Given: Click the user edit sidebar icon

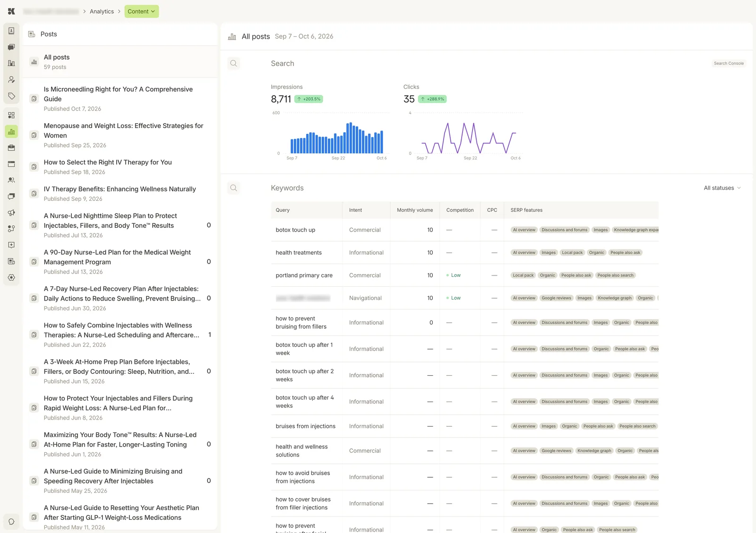Looking at the screenshot, I should pyautogui.click(x=11, y=79).
